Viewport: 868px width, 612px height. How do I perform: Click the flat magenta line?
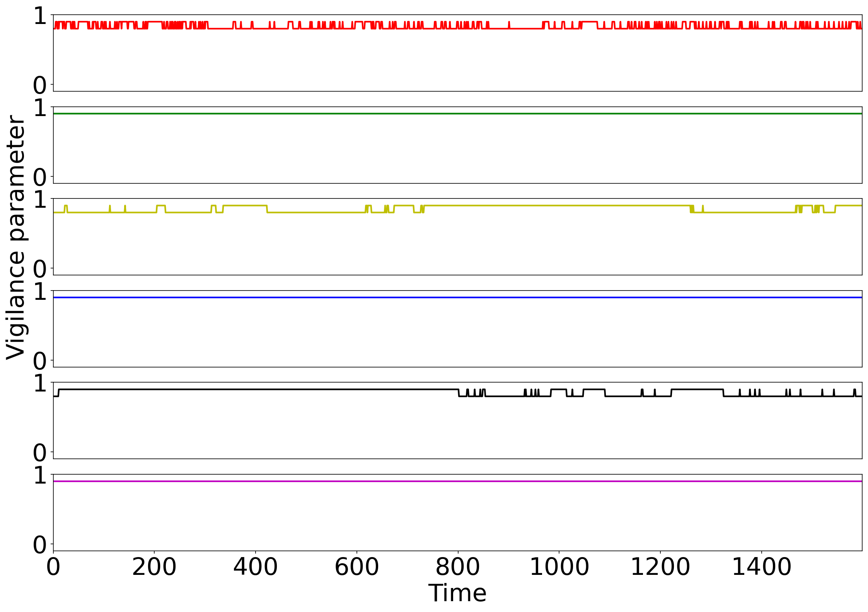457,481
